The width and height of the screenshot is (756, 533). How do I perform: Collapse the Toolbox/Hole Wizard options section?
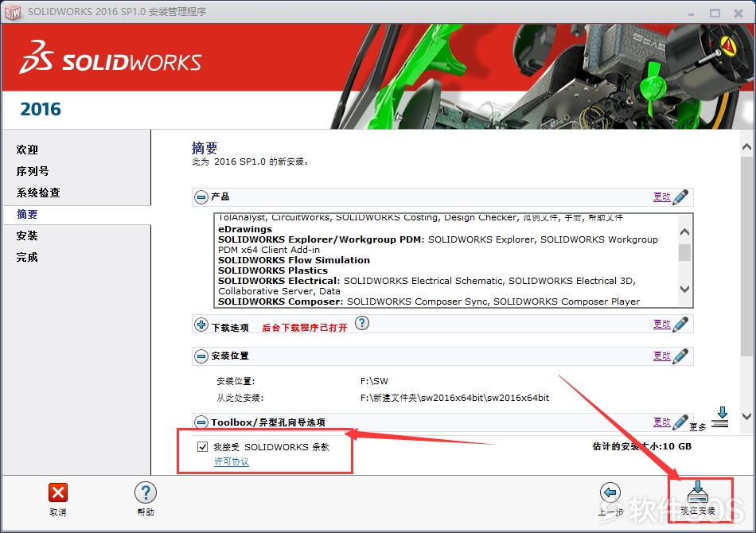point(201,422)
